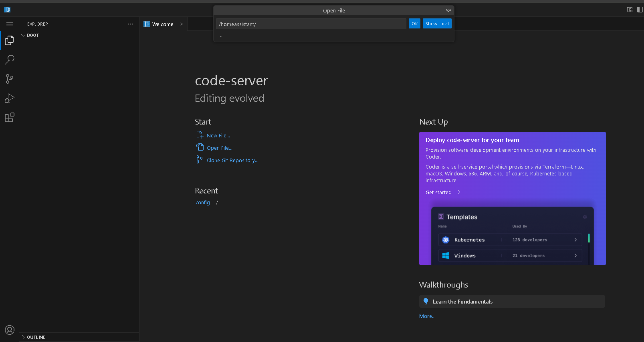Image resolution: width=644 pixels, height=342 pixels.
Task: Open the hamburger application menu
Action: pyautogui.click(x=10, y=24)
